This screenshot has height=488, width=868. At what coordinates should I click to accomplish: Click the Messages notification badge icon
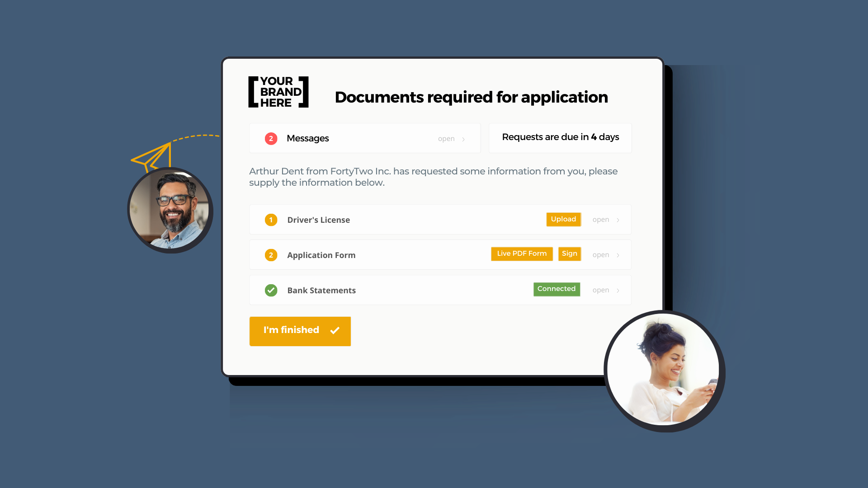pos(271,138)
